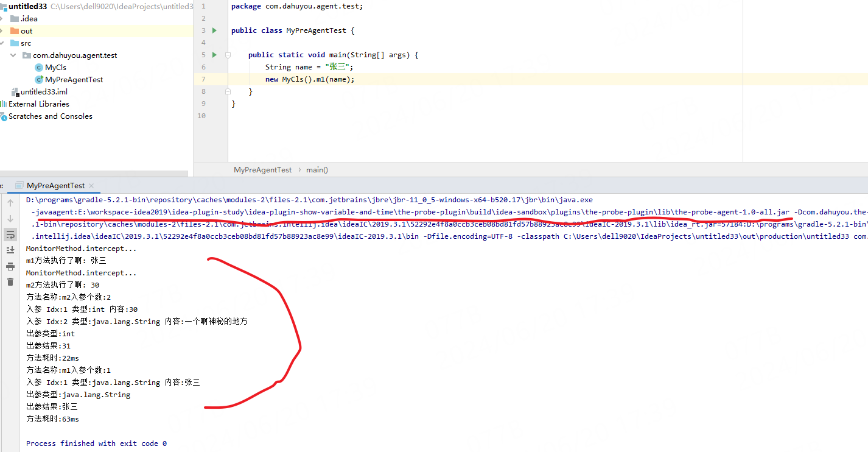Click the '方法耗时:63ms' output line
868x452 pixels.
[x=52, y=419]
